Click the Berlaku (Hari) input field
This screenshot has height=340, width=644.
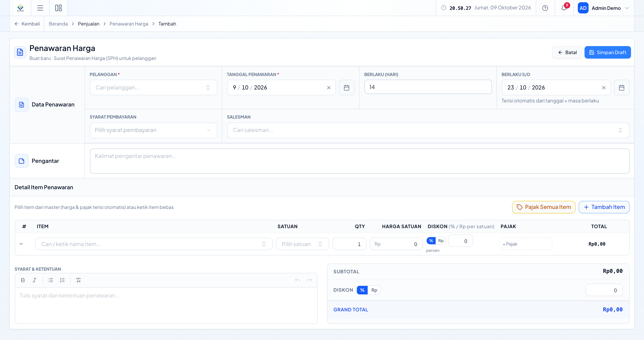(428, 87)
